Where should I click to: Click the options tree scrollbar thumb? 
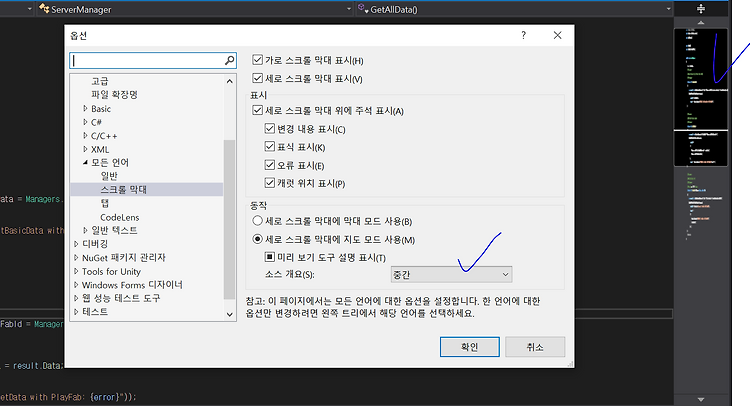coord(230,219)
